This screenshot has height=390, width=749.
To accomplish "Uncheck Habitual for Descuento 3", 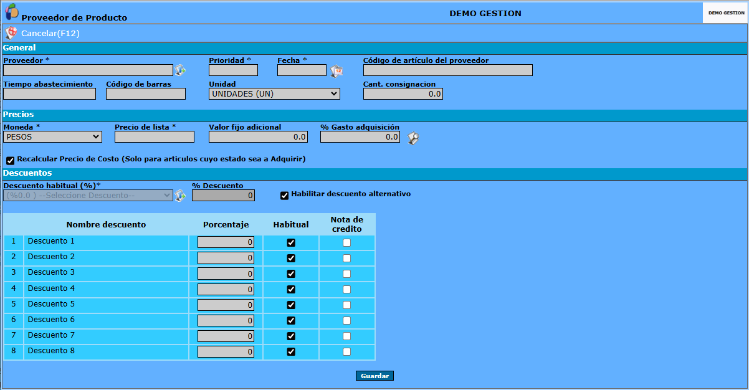I will 291,273.
